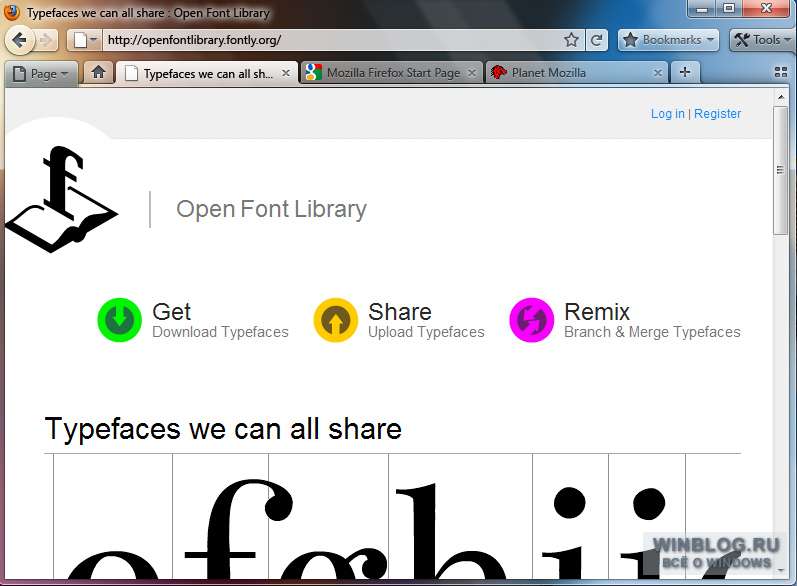Select the Typefaces we can all share tab
Image resolution: width=797 pixels, height=586 pixels.
pyautogui.click(x=207, y=74)
